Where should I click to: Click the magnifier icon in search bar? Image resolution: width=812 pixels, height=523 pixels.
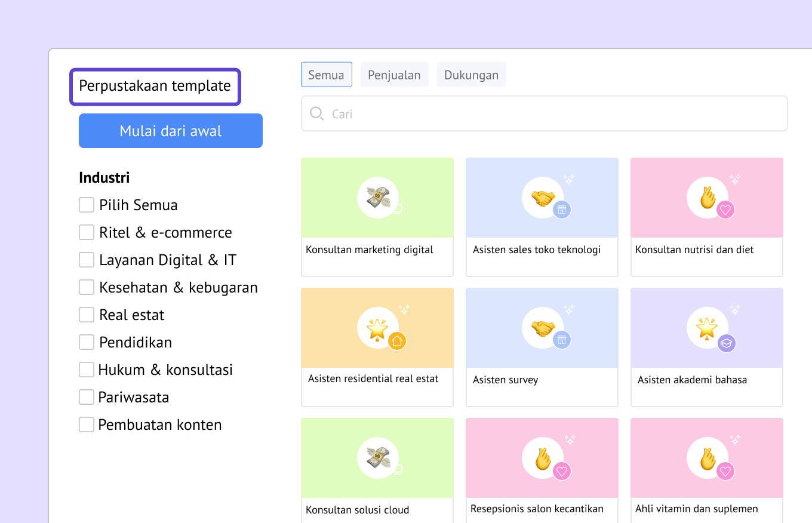317,114
